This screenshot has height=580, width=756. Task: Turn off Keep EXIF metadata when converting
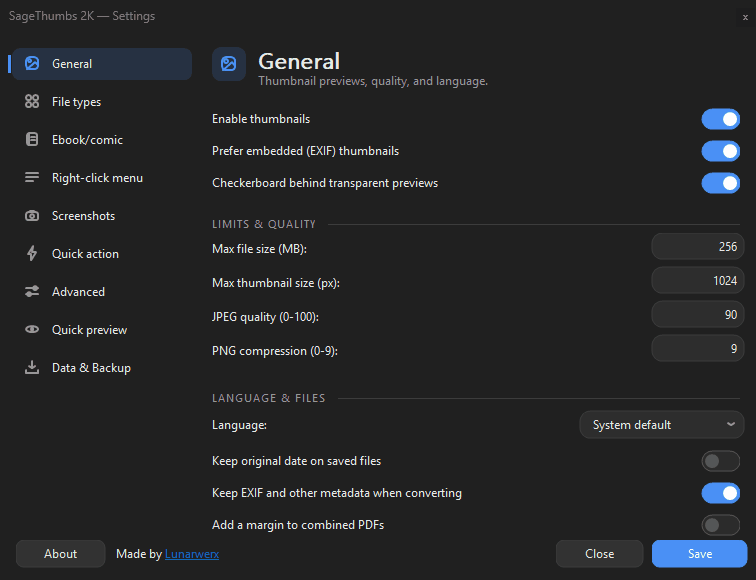(720, 493)
